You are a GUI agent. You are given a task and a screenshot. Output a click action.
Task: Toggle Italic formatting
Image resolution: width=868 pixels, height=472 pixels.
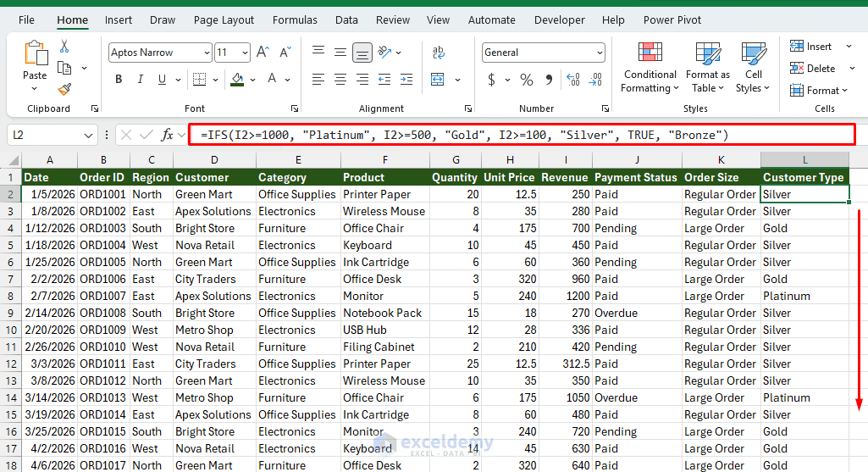[x=140, y=79]
